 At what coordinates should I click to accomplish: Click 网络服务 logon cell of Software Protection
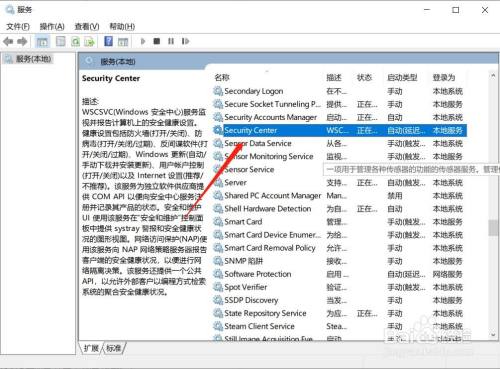pyautogui.click(x=448, y=274)
